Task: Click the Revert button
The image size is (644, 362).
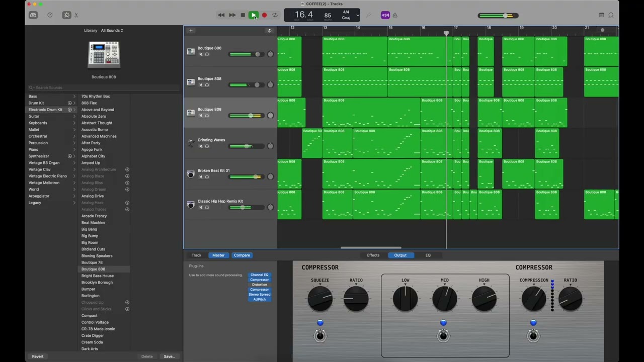Action: [38, 356]
